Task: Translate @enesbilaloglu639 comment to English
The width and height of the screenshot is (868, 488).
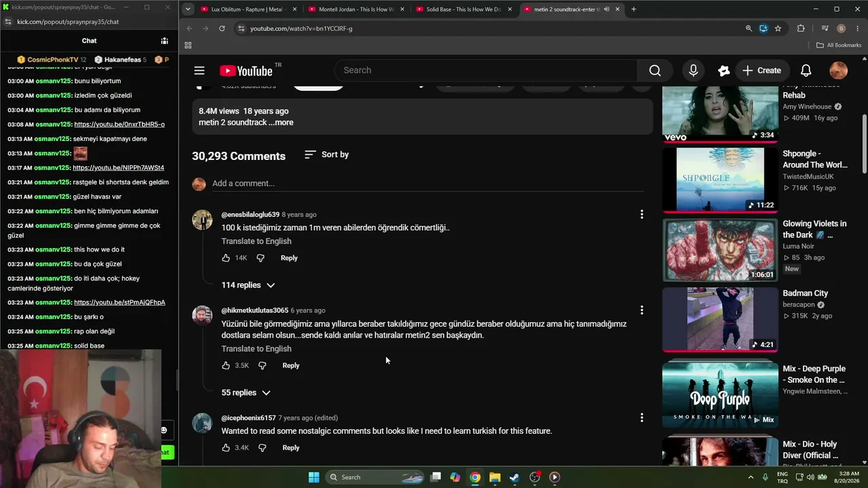Action: 256,241
